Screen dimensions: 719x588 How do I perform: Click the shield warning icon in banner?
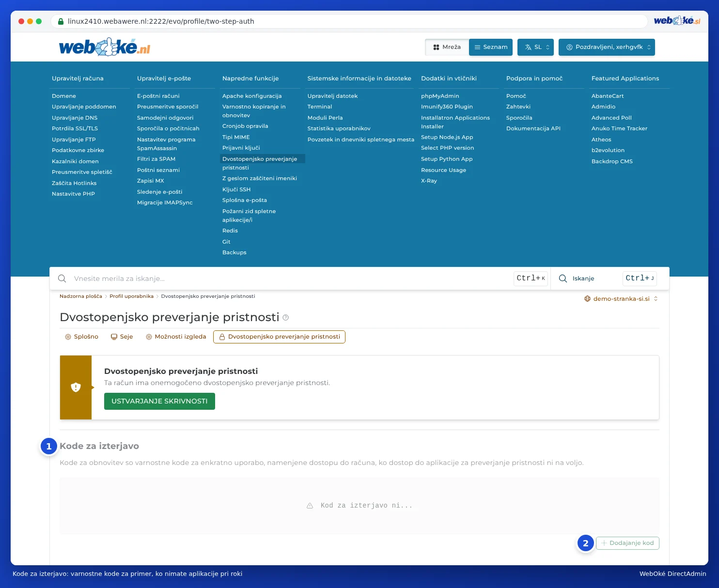76,387
